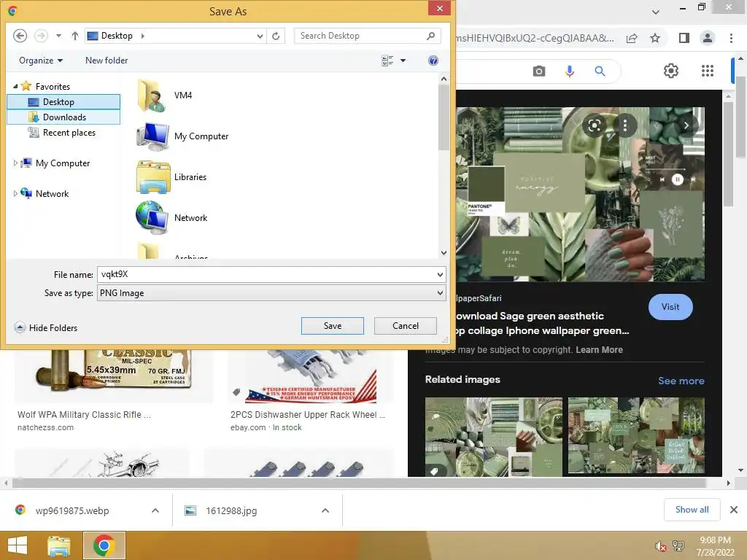Close the downloads bar
This screenshot has height=560, width=747.
point(734,510)
